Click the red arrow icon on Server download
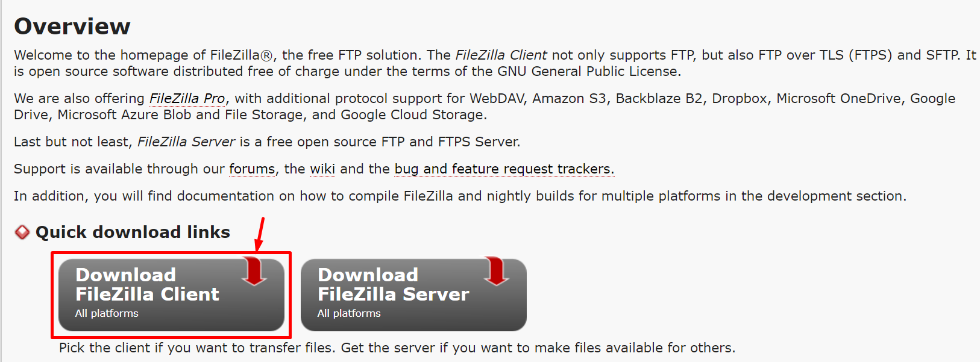980x362 pixels. [x=497, y=271]
